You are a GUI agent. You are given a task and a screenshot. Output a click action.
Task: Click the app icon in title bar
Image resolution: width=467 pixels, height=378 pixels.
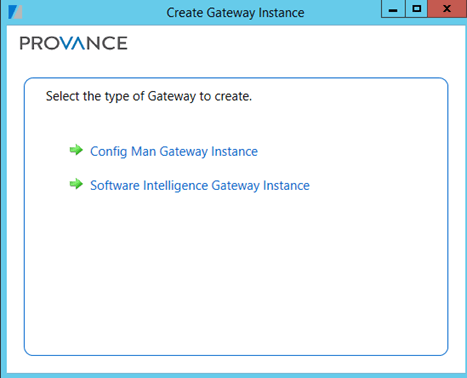click(15, 12)
